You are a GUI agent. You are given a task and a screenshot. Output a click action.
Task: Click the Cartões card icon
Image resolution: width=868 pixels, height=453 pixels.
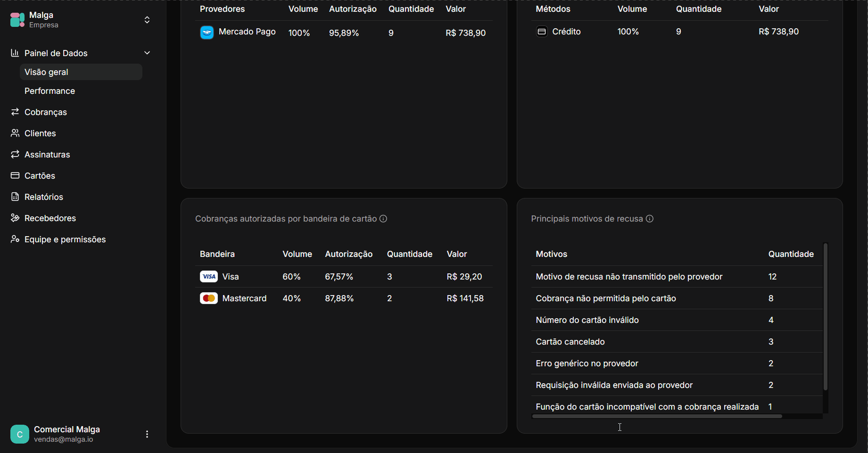point(15,175)
